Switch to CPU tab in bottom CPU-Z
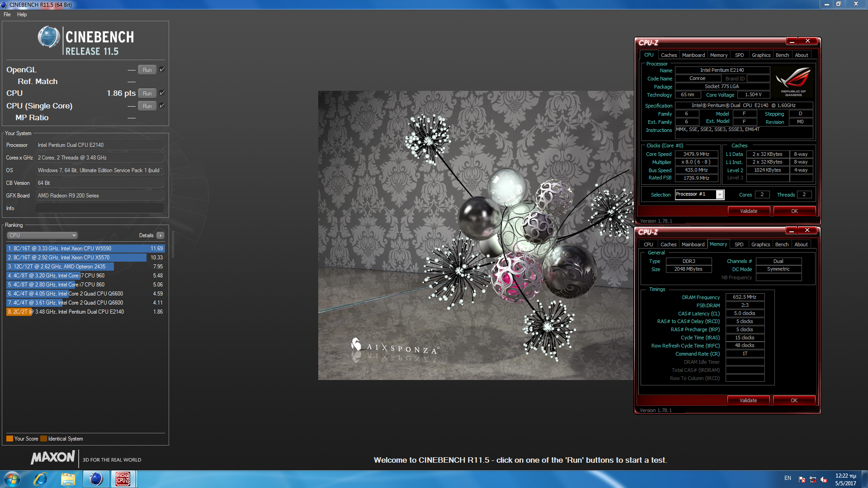Image resolution: width=868 pixels, height=488 pixels. click(x=648, y=244)
